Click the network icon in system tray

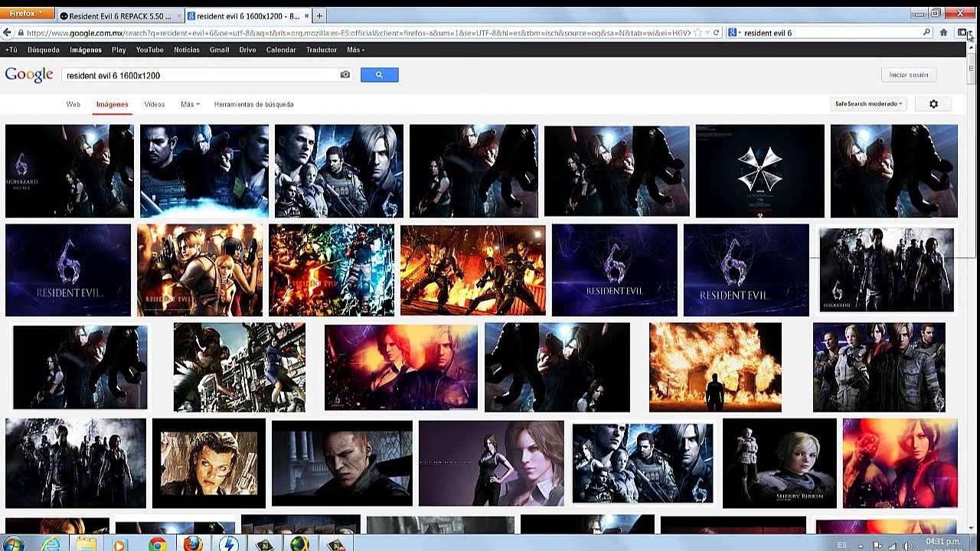tap(893, 546)
